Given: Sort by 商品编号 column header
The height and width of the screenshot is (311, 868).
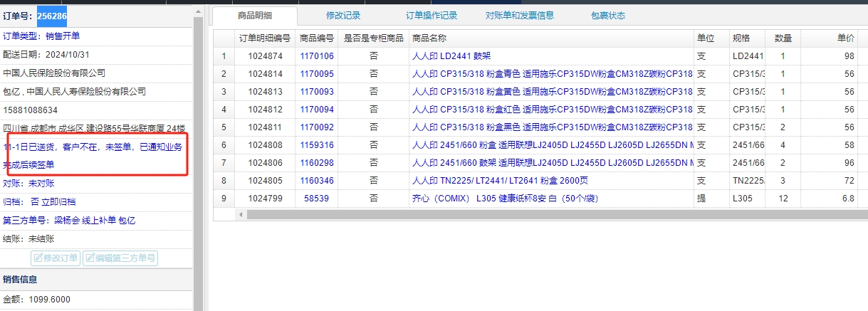Looking at the screenshot, I should click(x=317, y=38).
